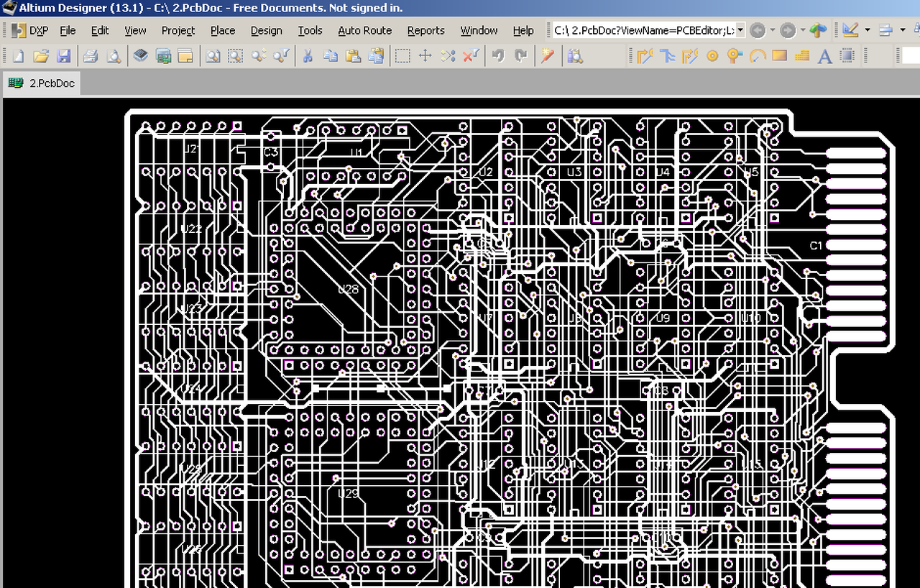The height and width of the screenshot is (588, 920).
Task: Click the yellow window panel toolbar icon
Action: (185, 55)
